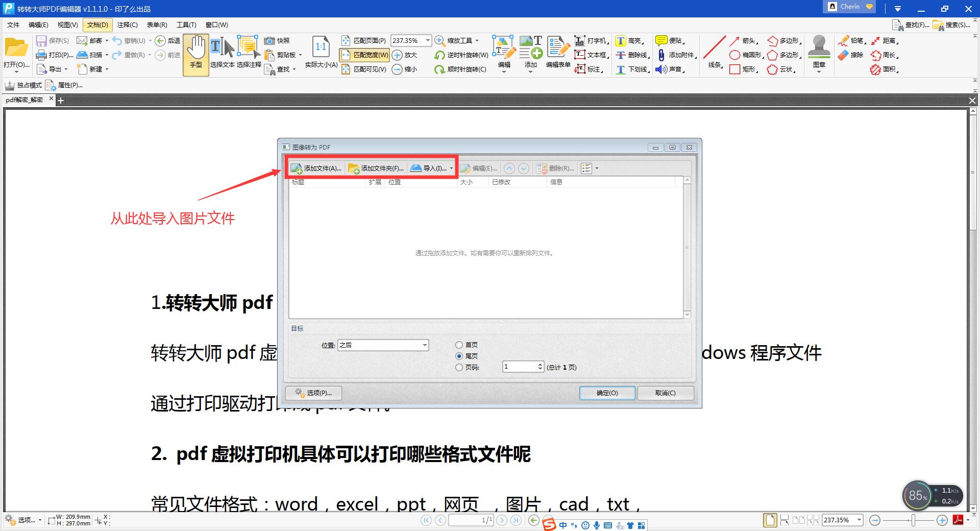Open the View (视图) menu
Image resolution: width=980 pixels, height=531 pixels.
point(67,25)
